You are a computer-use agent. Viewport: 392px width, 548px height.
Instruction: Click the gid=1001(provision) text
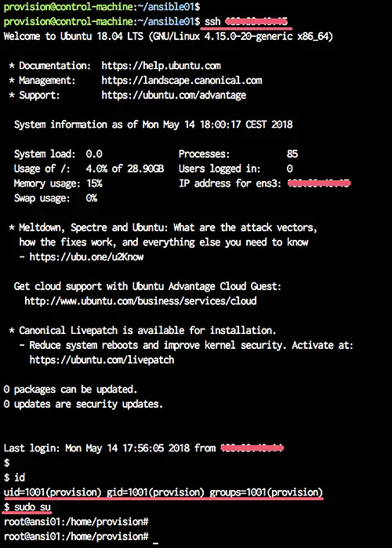[155, 492]
